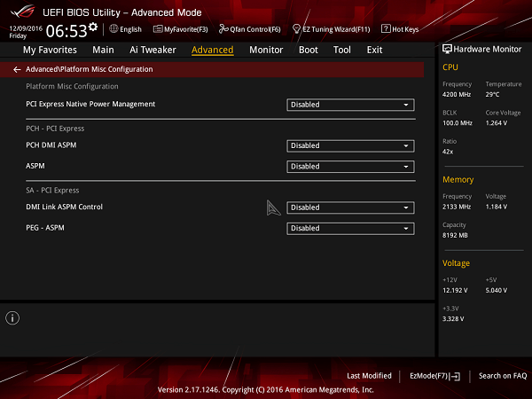Image resolution: width=532 pixels, height=399 pixels.
Task: Click the EZ Tuning Wizard bulb icon
Action: click(x=296, y=29)
